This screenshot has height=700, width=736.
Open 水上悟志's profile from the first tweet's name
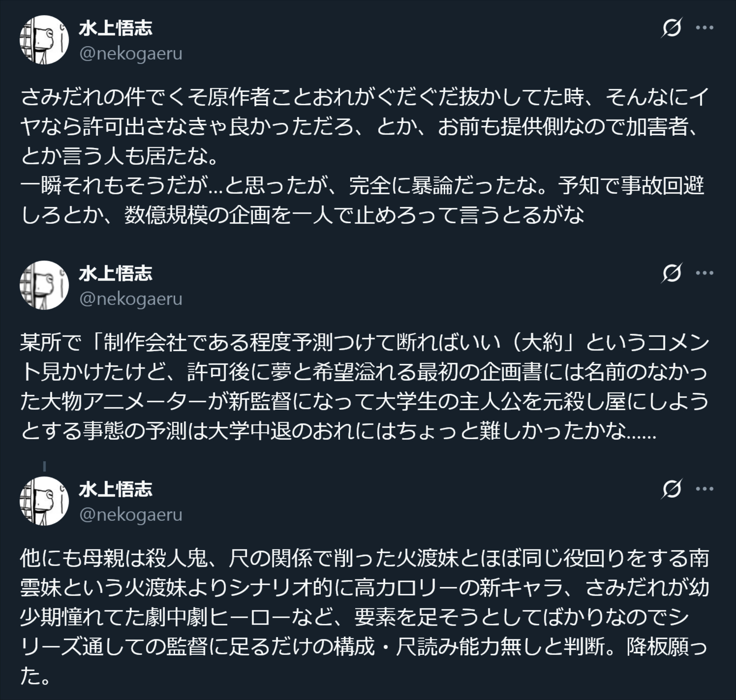[116, 28]
